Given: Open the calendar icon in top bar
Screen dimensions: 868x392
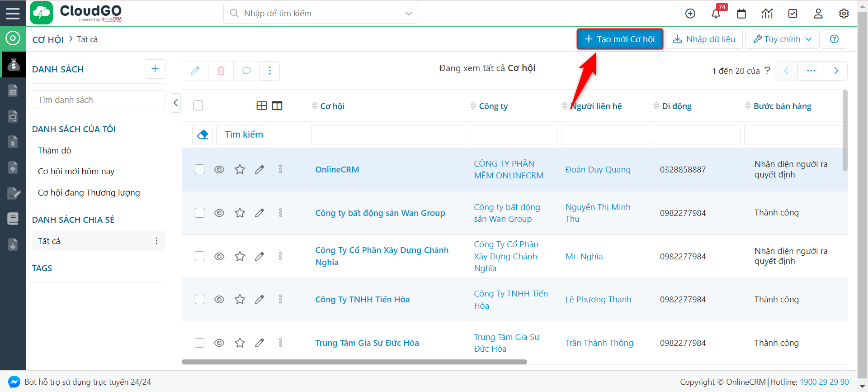Looking at the screenshot, I should coord(741,14).
